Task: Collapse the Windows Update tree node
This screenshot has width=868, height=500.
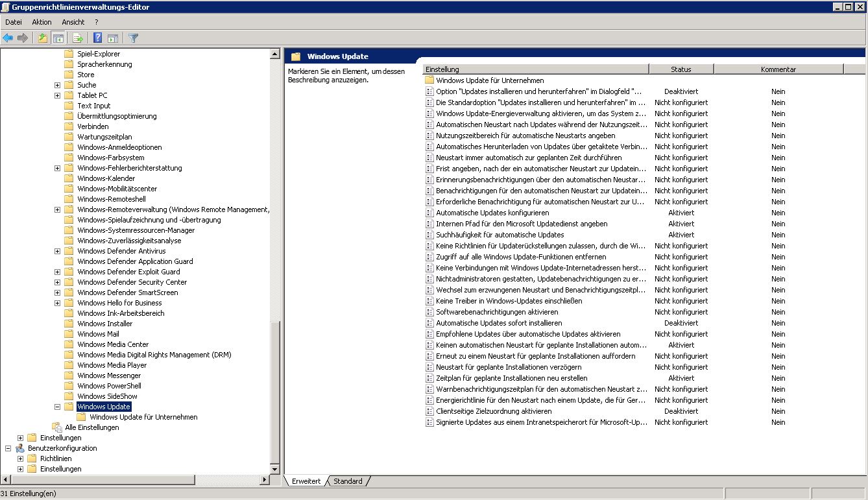Action: (x=57, y=407)
